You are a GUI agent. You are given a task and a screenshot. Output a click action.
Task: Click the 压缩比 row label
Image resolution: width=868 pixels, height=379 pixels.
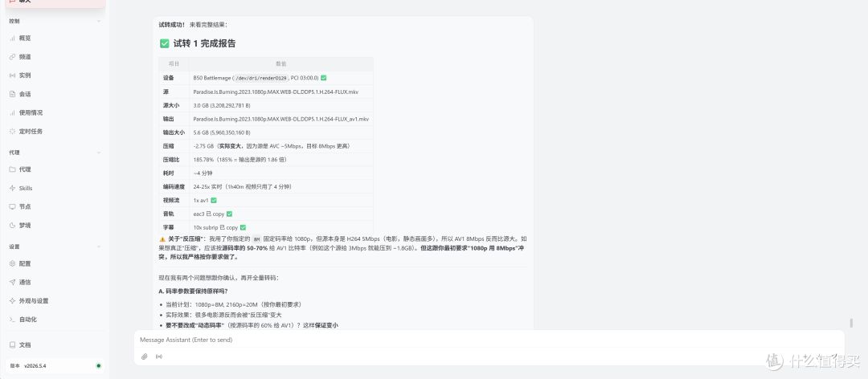pos(174,159)
